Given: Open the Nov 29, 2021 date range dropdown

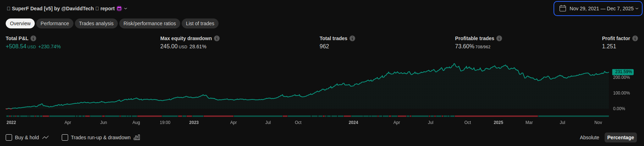Looking at the screenshot, I should click(598, 9).
